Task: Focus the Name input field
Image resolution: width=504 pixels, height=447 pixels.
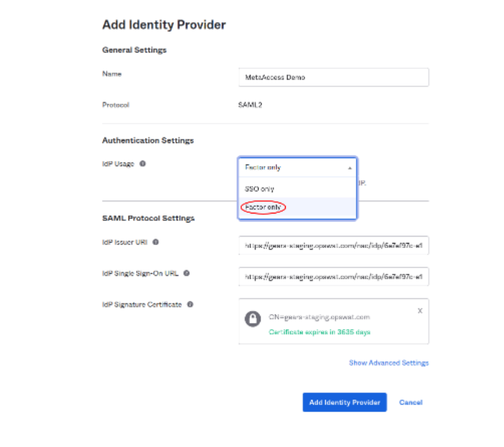Action: point(333,77)
